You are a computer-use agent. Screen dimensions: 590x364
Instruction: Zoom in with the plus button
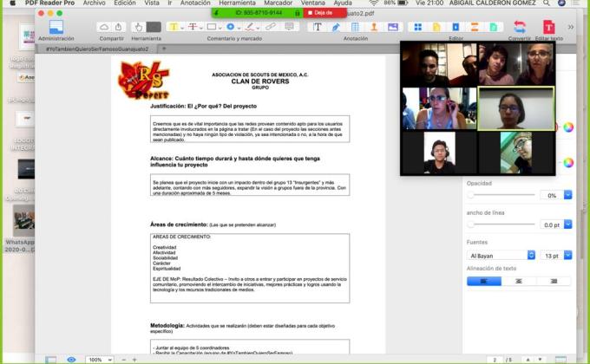coord(134,360)
